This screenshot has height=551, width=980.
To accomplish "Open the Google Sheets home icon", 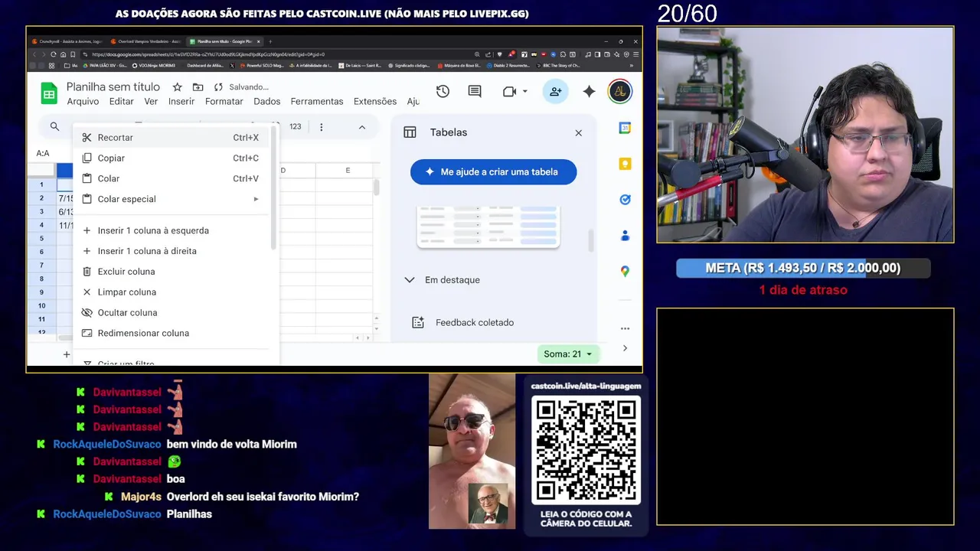I will [49, 93].
